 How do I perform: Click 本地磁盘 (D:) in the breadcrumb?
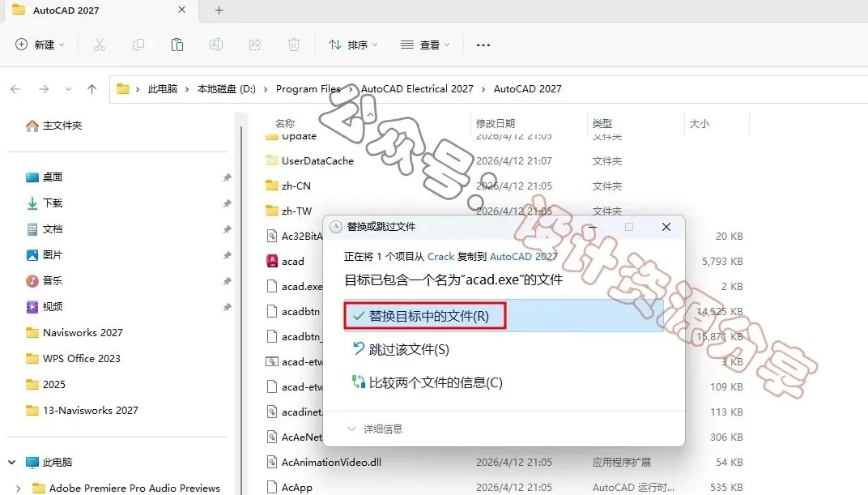click(x=227, y=89)
